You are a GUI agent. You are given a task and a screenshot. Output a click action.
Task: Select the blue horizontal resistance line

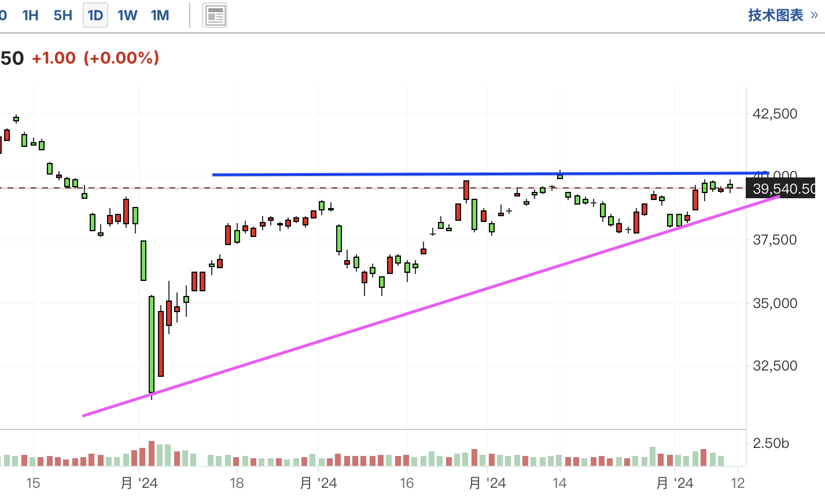(489, 173)
